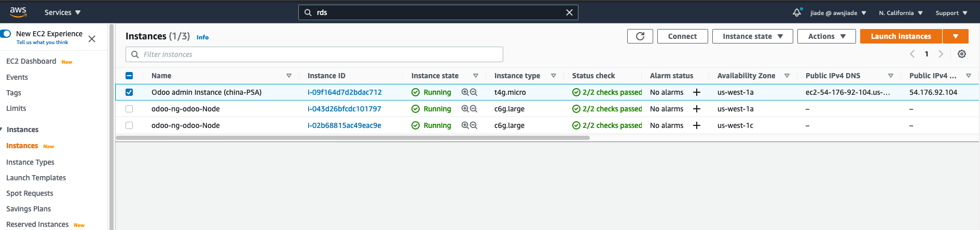The height and width of the screenshot is (230, 980).
Task: Click the notifications bell icon
Action: tap(797, 12)
